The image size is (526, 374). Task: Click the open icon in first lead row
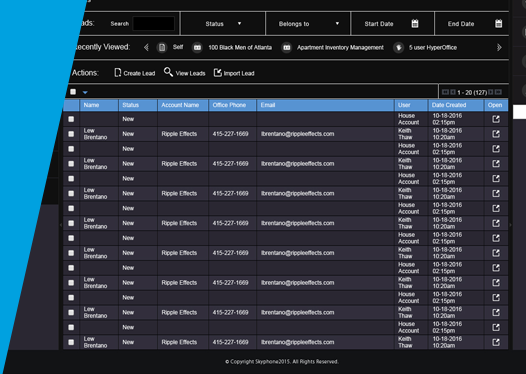[x=496, y=119]
